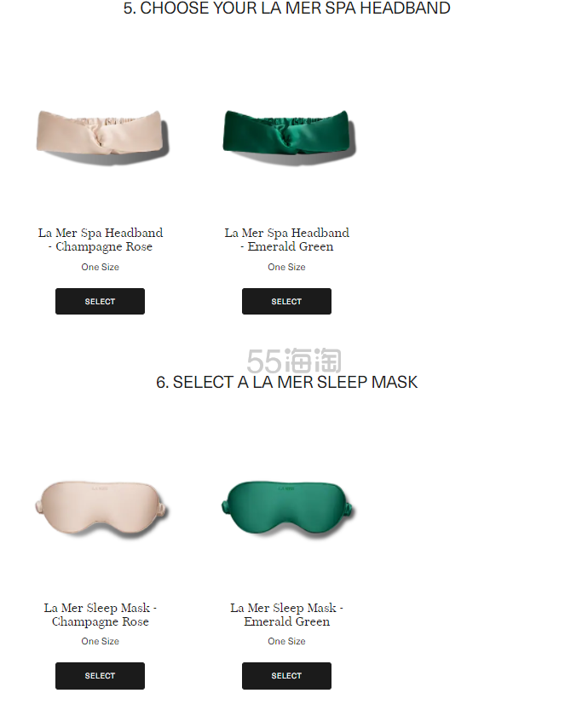588x722 pixels.
Task: Click La Mer Sleep Mask Emerald Green title
Action: (287, 615)
